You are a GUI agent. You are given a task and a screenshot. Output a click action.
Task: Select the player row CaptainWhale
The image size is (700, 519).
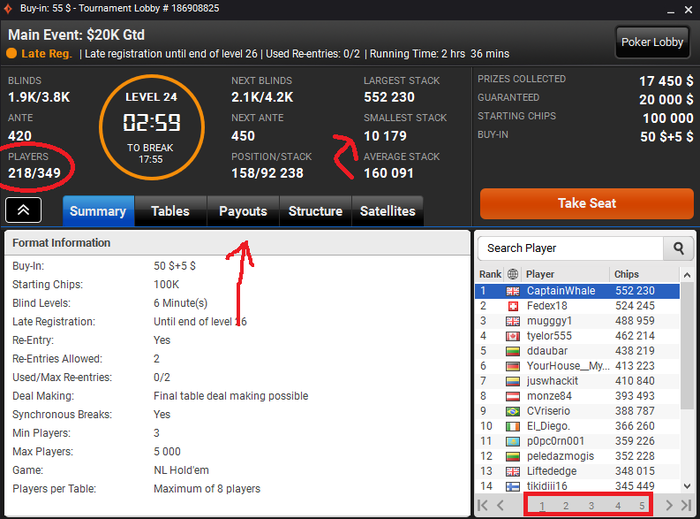click(578, 291)
